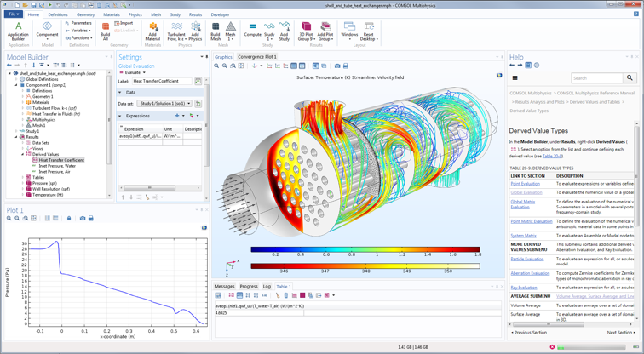Click the Label input field in Settings
This screenshot has height=354, width=644.
tap(162, 81)
